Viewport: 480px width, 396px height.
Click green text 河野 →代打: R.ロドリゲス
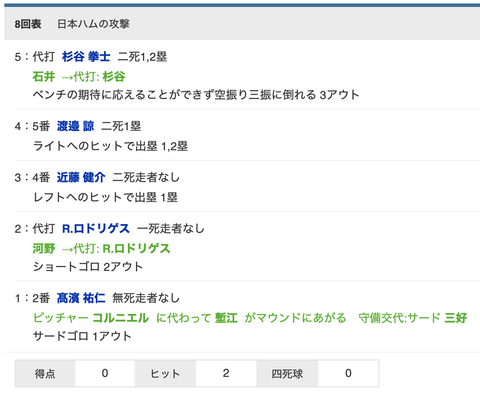pyautogui.click(x=101, y=248)
